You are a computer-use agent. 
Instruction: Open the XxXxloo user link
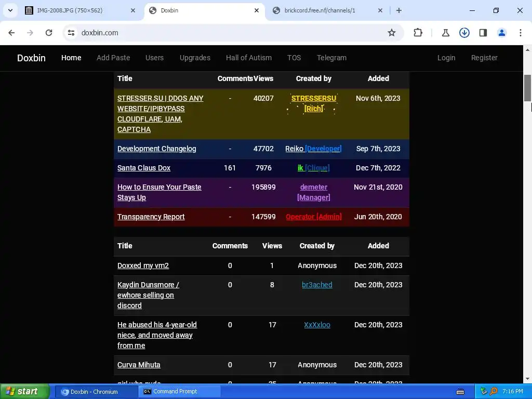coord(317,325)
